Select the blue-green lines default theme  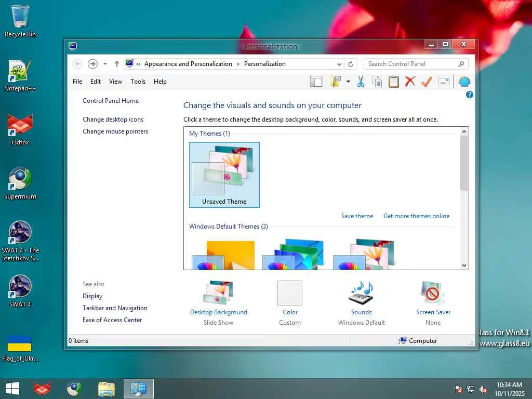(293, 254)
